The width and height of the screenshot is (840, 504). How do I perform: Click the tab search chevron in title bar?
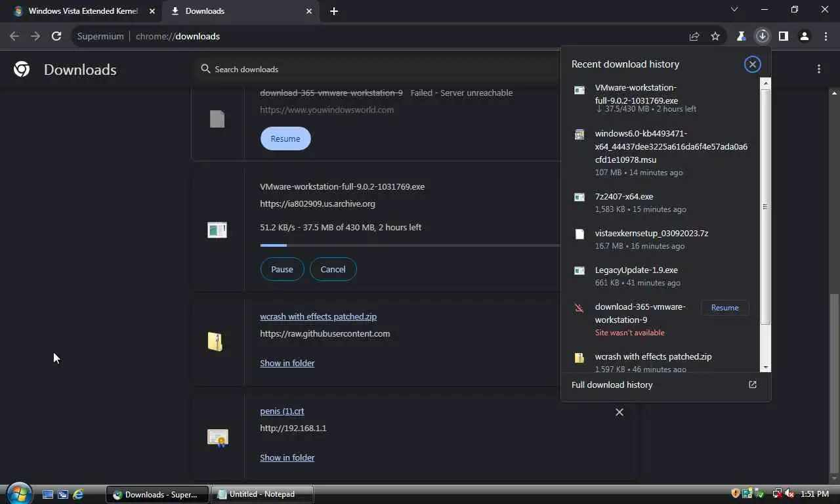click(734, 10)
